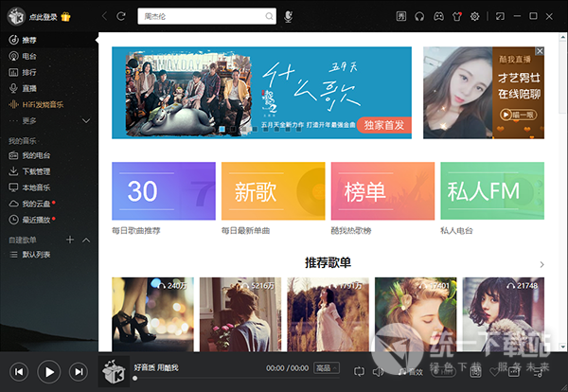This screenshot has width=568, height=392.
Task: Toggle the loop playback mode icon
Action: click(359, 371)
